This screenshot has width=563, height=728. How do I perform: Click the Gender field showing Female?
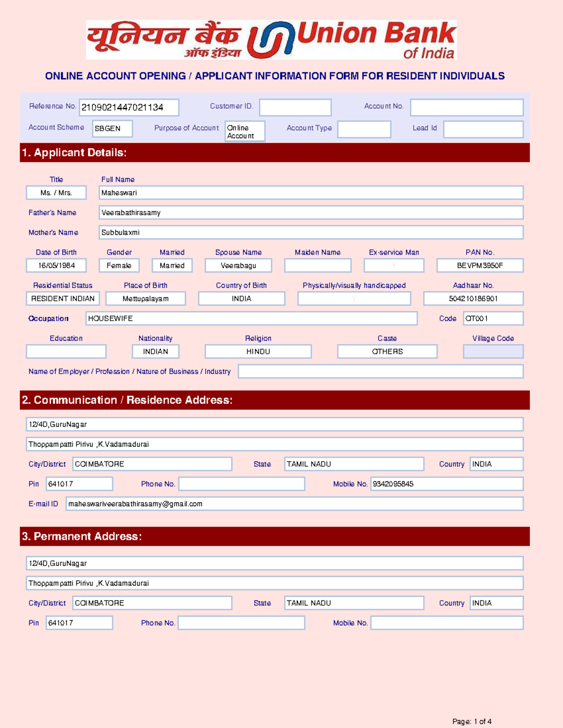(120, 265)
